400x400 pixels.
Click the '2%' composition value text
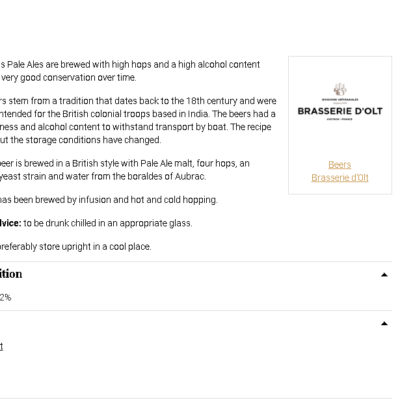point(5,297)
